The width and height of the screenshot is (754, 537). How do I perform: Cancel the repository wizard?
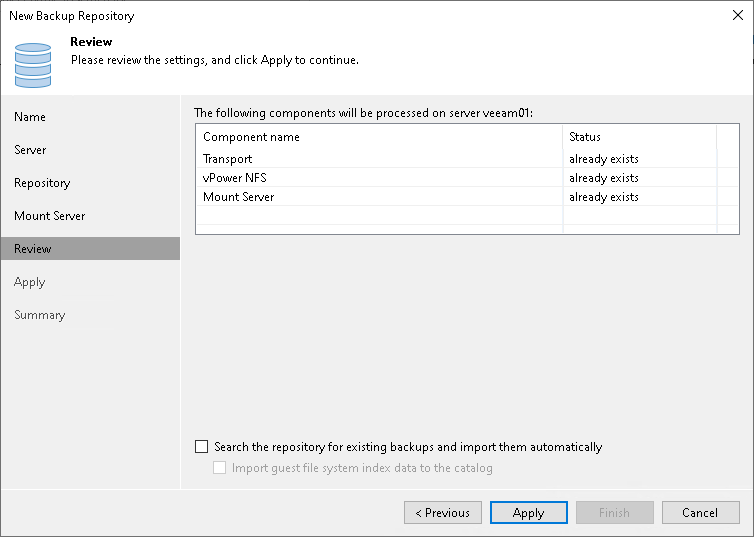click(x=700, y=513)
